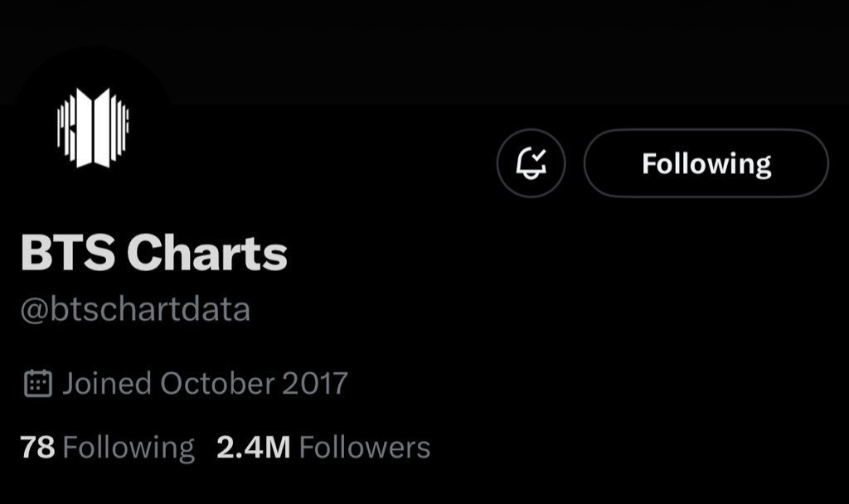Image resolution: width=849 pixels, height=504 pixels.
Task: Open the 78 Following list
Action: click(107, 448)
